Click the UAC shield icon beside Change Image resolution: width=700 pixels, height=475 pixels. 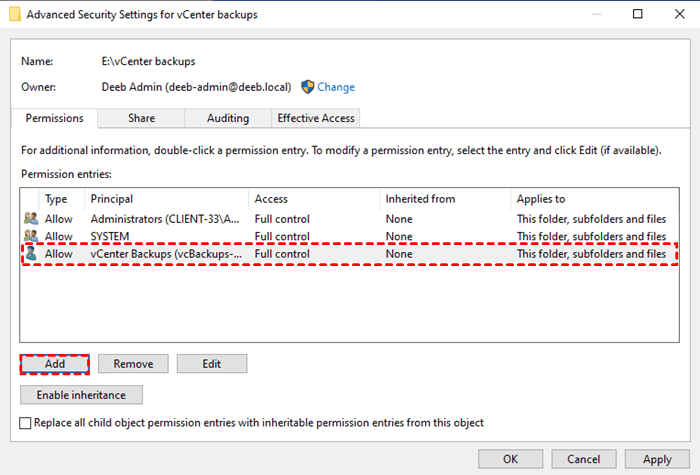coord(308,87)
